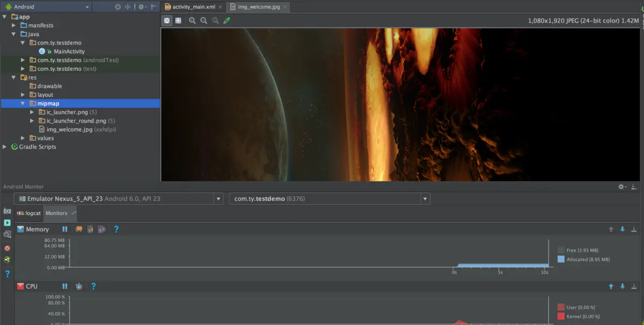Minimize the CPU monitor panel
This screenshot has height=325, width=644.
[634, 286]
